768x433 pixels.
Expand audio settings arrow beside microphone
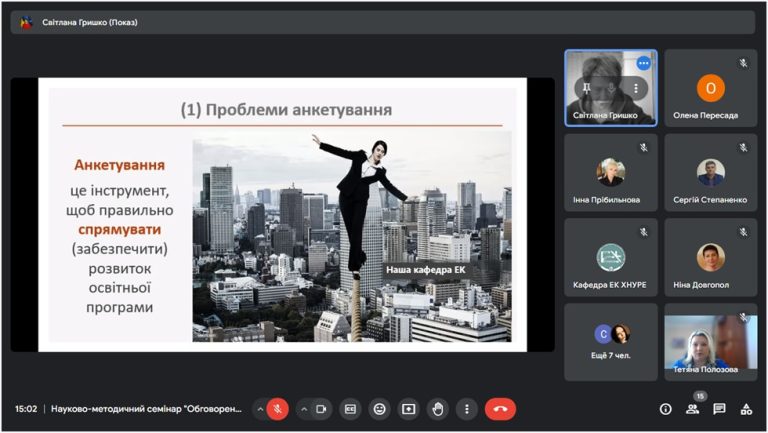pos(260,409)
